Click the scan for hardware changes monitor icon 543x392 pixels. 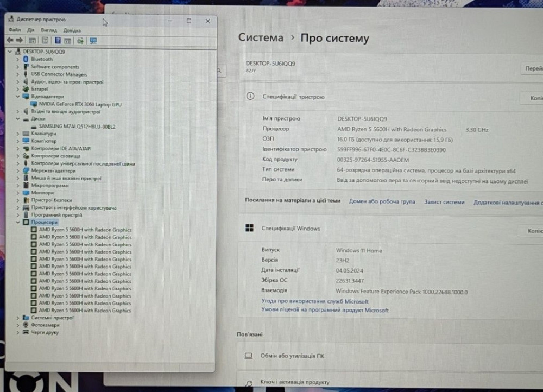93,40
